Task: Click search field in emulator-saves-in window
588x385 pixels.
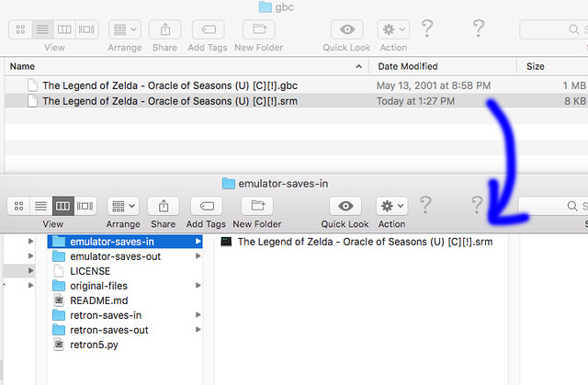Action: pos(553,206)
